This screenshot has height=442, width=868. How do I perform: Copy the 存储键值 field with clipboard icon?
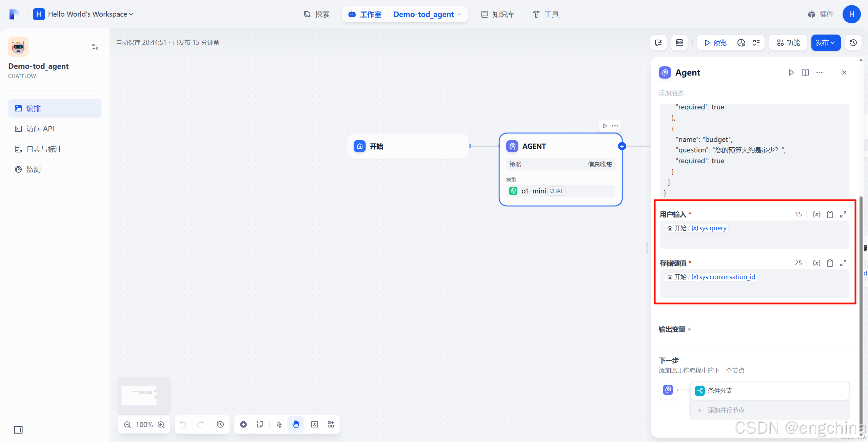(830, 263)
